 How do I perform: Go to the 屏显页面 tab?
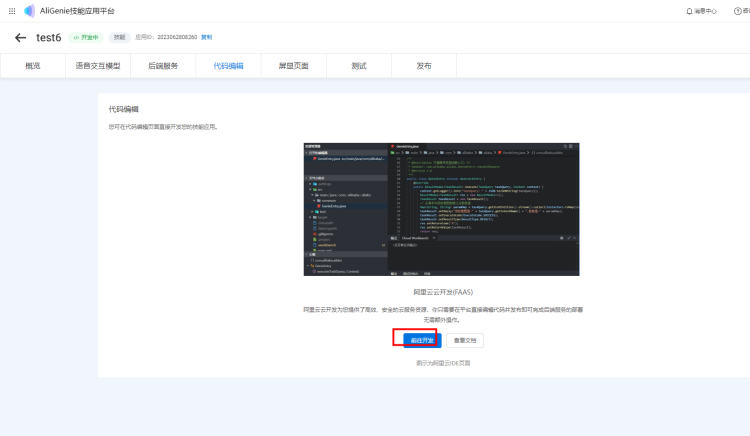click(293, 66)
